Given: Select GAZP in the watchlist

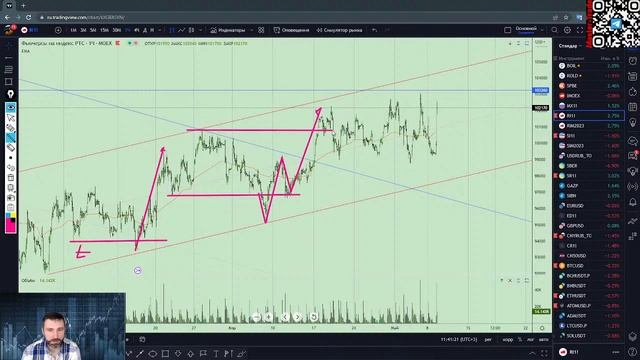Looking at the screenshot, I should pos(589,186).
